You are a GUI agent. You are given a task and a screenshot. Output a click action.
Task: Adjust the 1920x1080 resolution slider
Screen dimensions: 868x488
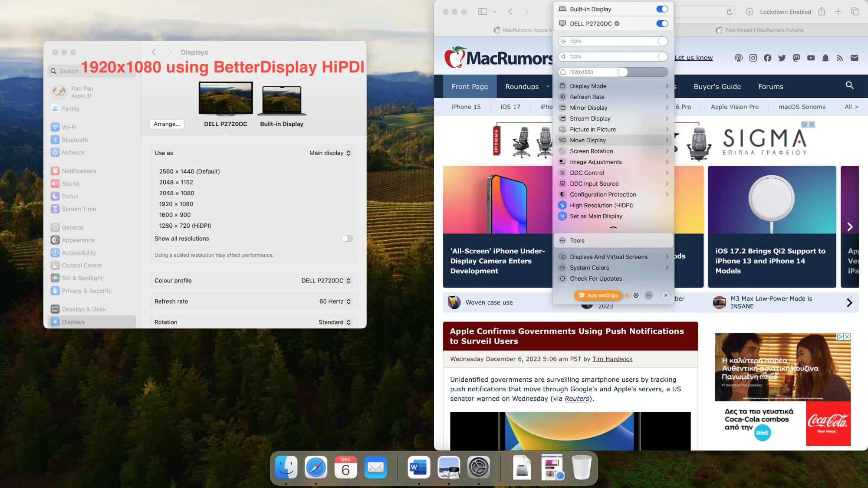click(x=623, y=72)
